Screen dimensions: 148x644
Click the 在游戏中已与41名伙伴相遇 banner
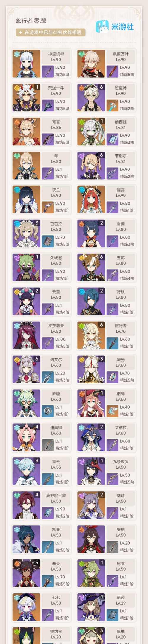(x=51, y=32)
